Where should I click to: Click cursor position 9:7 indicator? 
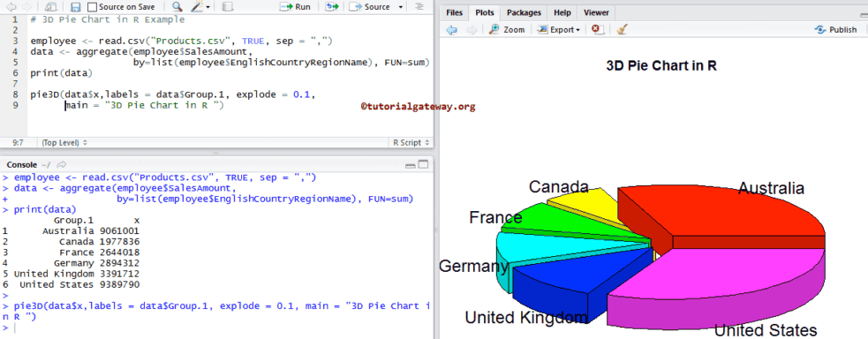pos(18,142)
